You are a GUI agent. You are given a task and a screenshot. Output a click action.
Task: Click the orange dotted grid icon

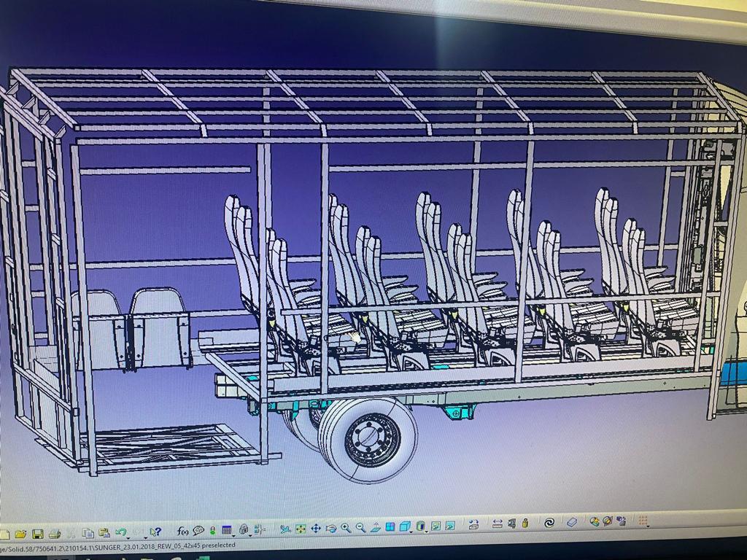click(643, 520)
